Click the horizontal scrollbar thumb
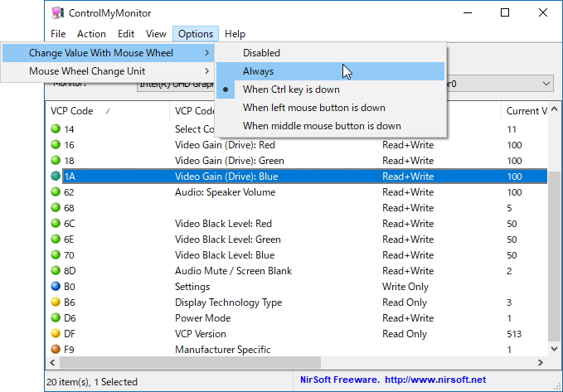Screen dimensions: 563x392 [x=190, y=362]
